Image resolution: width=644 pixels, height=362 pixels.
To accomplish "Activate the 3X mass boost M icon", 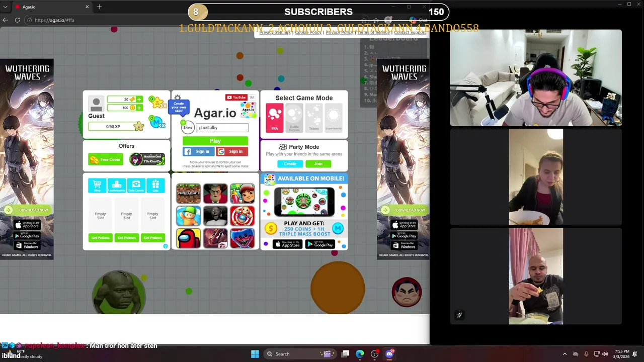I will coord(157,122).
